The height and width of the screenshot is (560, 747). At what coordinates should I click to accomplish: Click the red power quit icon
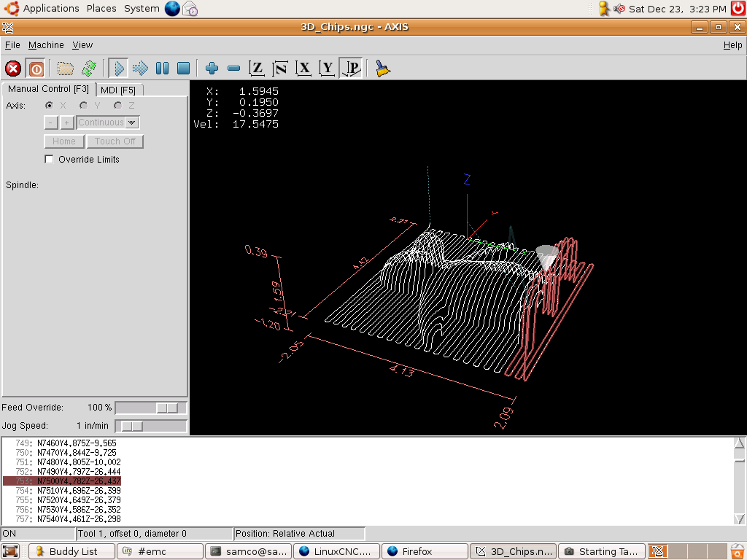(x=738, y=9)
